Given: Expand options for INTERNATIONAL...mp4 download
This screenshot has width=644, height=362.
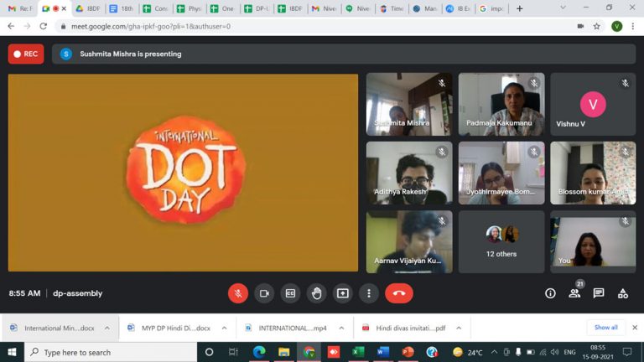Looking at the screenshot, I should coord(342,328).
